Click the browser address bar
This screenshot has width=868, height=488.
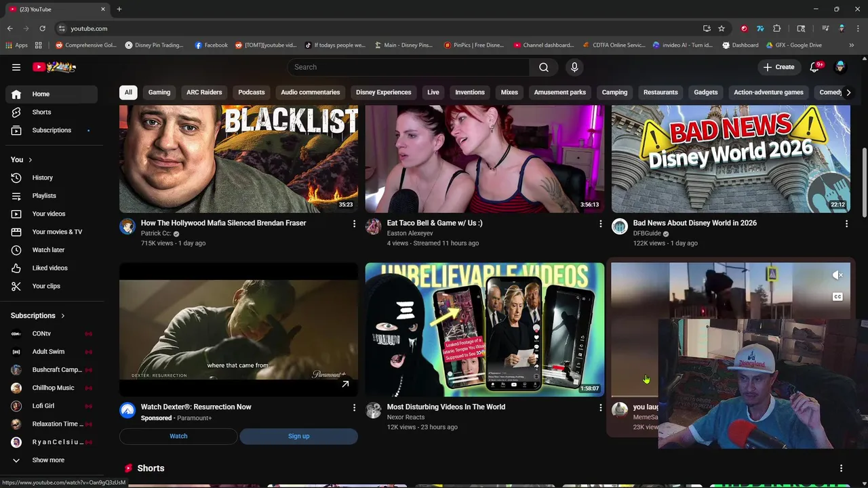click(380, 28)
